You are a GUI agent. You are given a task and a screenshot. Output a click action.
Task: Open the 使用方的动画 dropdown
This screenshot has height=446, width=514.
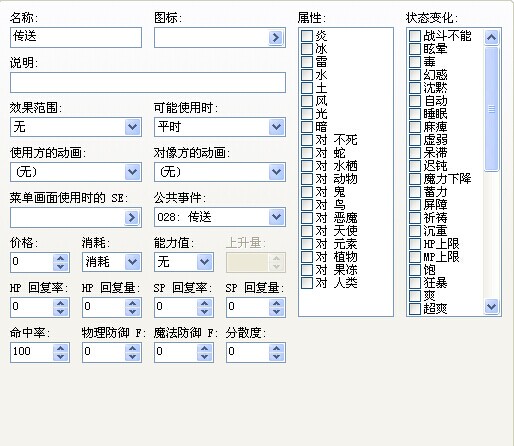(132, 172)
